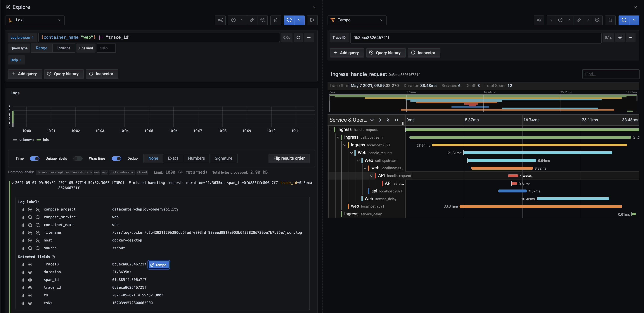
Task: Clear all with Loki trash icon
Action: pos(276,20)
